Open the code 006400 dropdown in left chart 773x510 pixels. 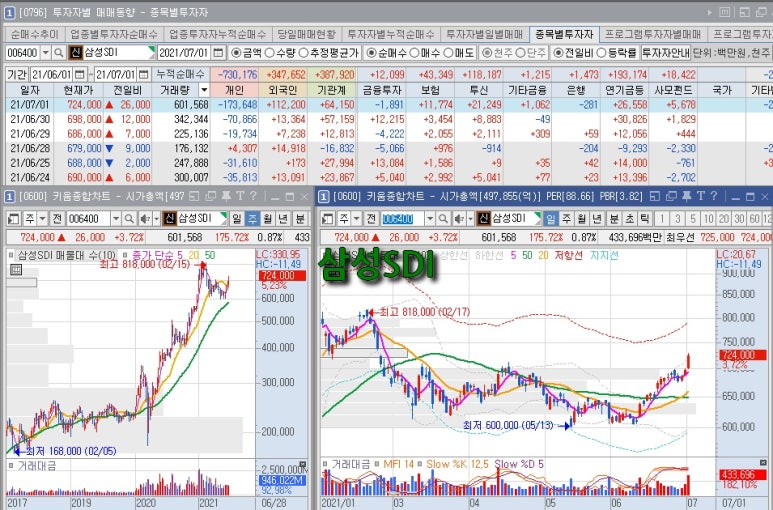coord(116,218)
